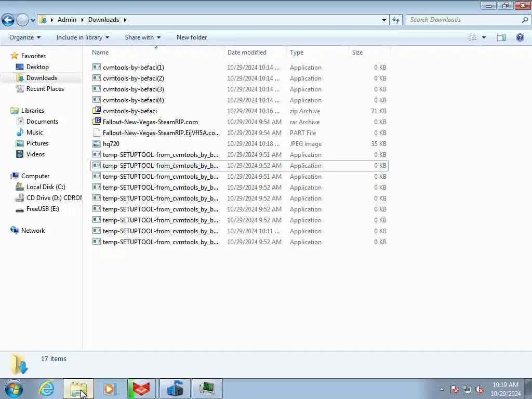This screenshot has height=399, width=532.
Task: Open the recent pages dropdown arrow
Action: click(x=33, y=20)
